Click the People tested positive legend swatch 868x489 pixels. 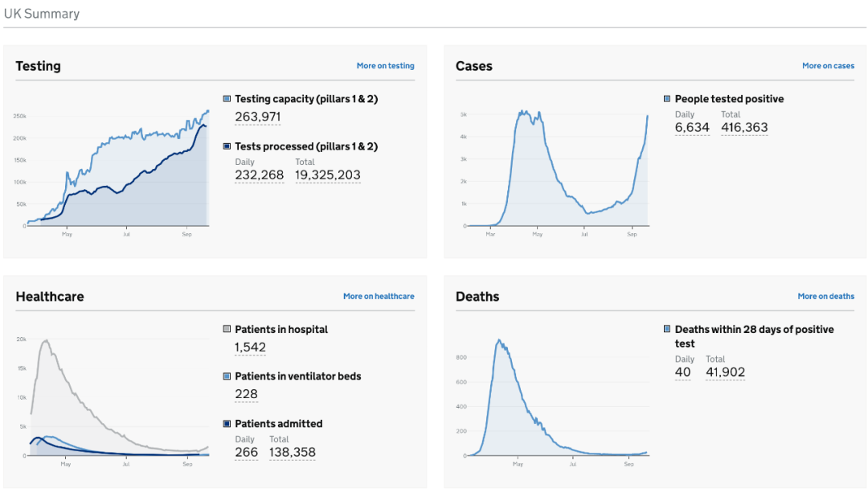pyautogui.click(x=666, y=99)
